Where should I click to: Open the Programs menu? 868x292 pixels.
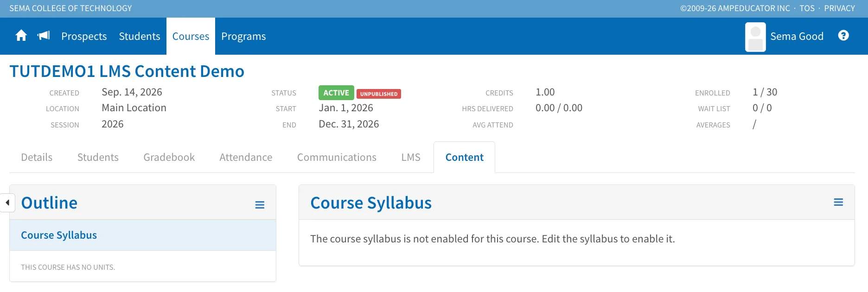pos(243,36)
